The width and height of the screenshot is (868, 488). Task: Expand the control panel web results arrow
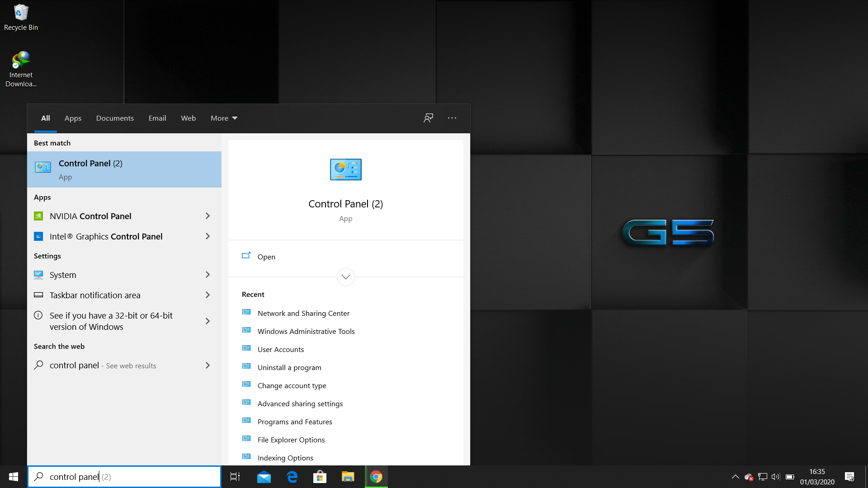click(x=208, y=366)
